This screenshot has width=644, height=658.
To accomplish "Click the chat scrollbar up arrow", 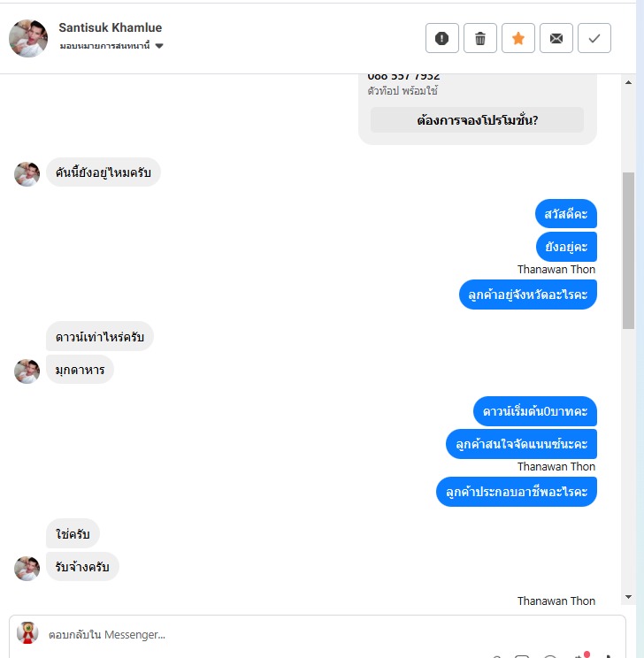I will pos(628,82).
